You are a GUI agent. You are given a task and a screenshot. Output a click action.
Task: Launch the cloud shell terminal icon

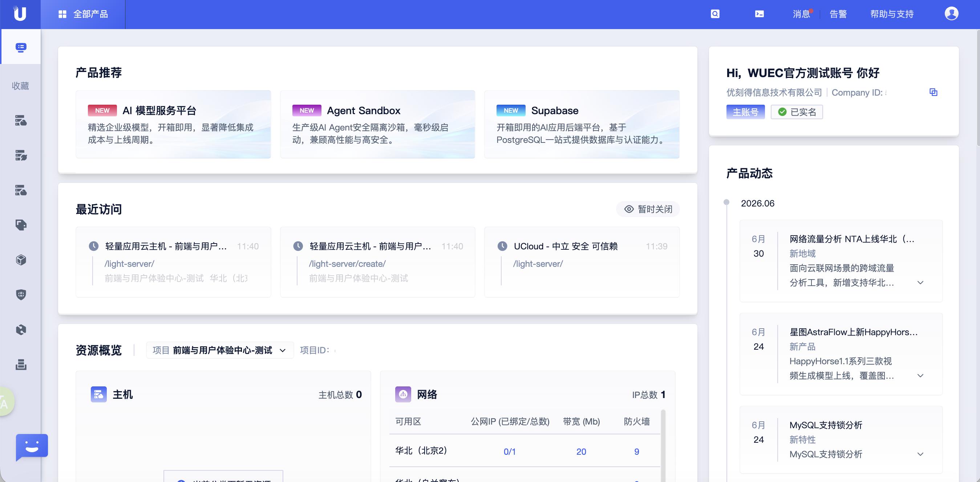click(x=760, y=14)
